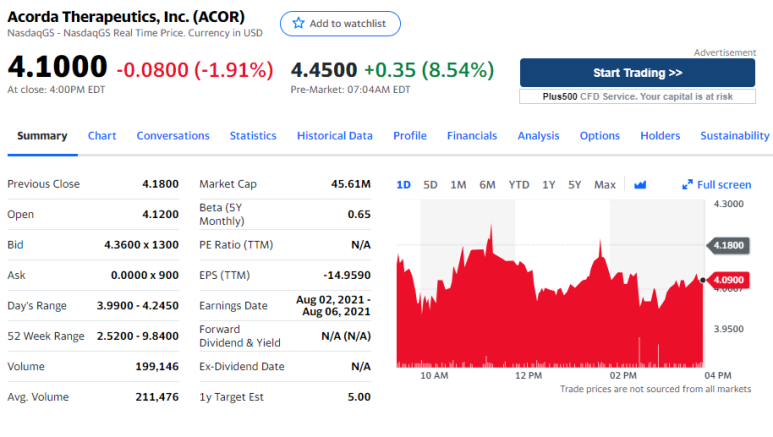Click the Start Trading advertisement button
Screen dimensions: 773x437
pyautogui.click(x=637, y=73)
